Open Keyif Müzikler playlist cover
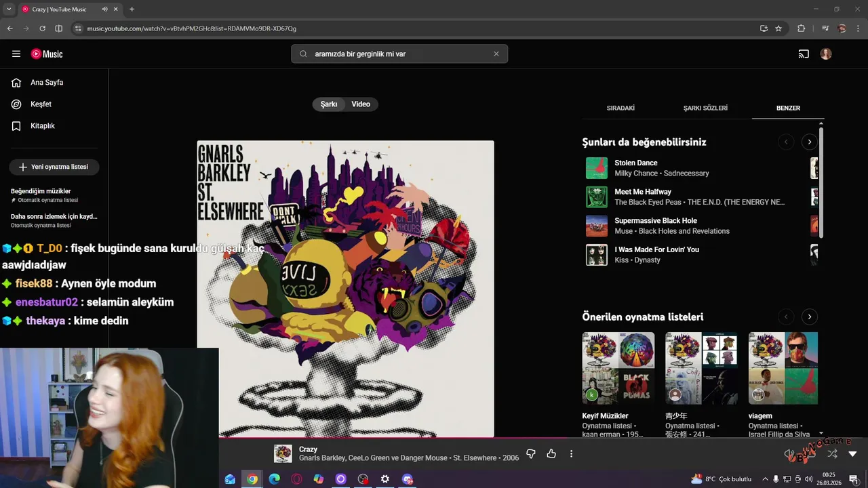Viewport: 868px width, 488px height. (618, 368)
